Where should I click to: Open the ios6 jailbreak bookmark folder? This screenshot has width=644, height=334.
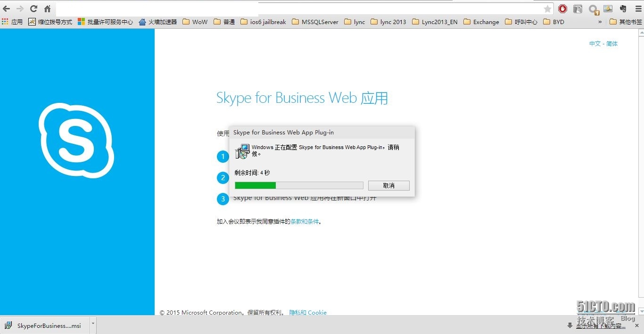(x=263, y=22)
